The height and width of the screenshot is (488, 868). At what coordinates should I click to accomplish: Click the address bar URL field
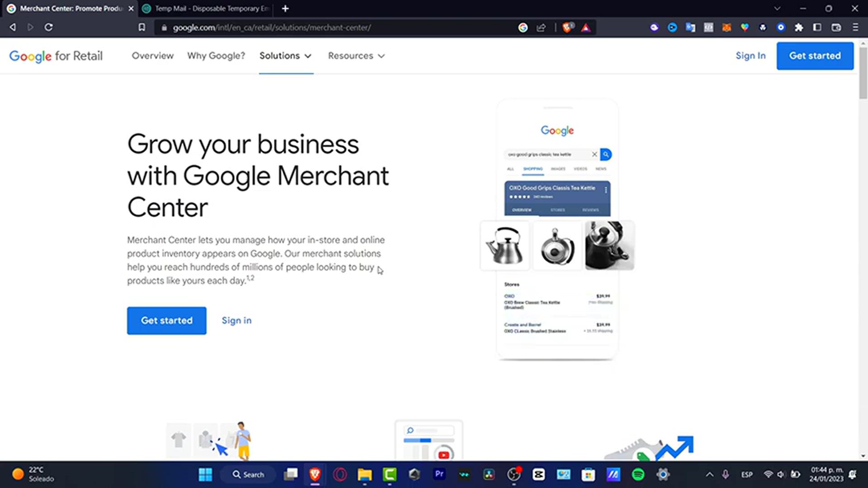coord(335,28)
